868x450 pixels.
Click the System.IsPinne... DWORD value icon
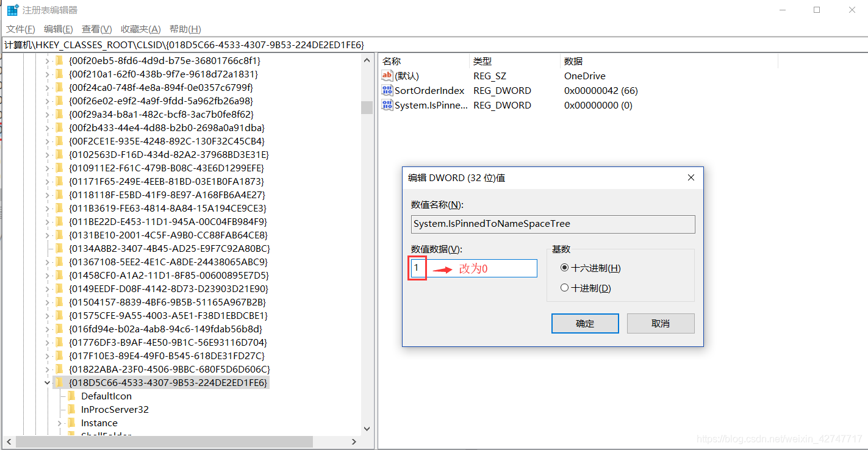pos(387,105)
